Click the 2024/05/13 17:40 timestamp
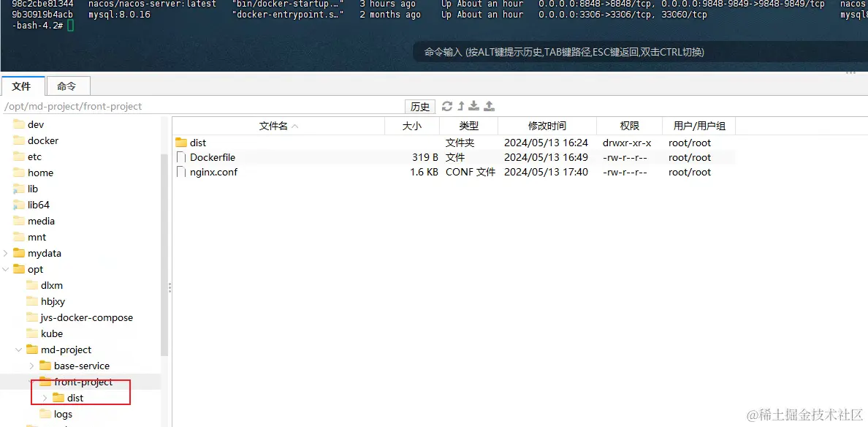The height and width of the screenshot is (427, 868). click(x=546, y=173)
